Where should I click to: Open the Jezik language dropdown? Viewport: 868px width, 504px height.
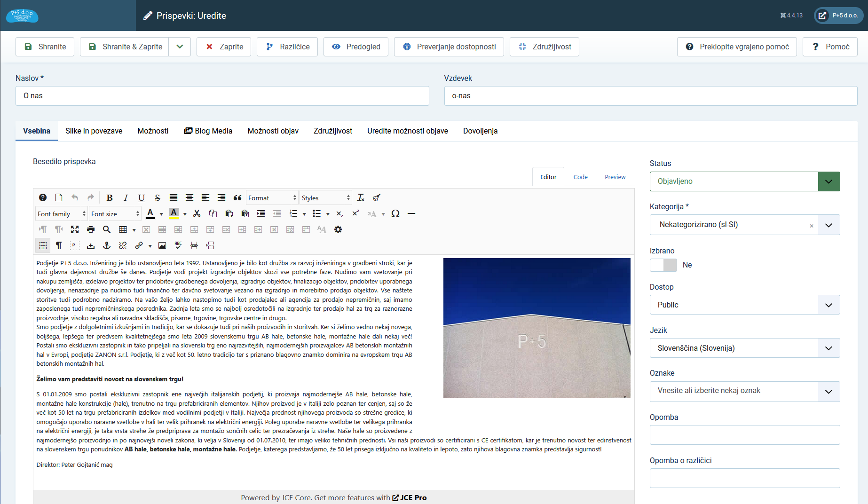click(744, 348)
